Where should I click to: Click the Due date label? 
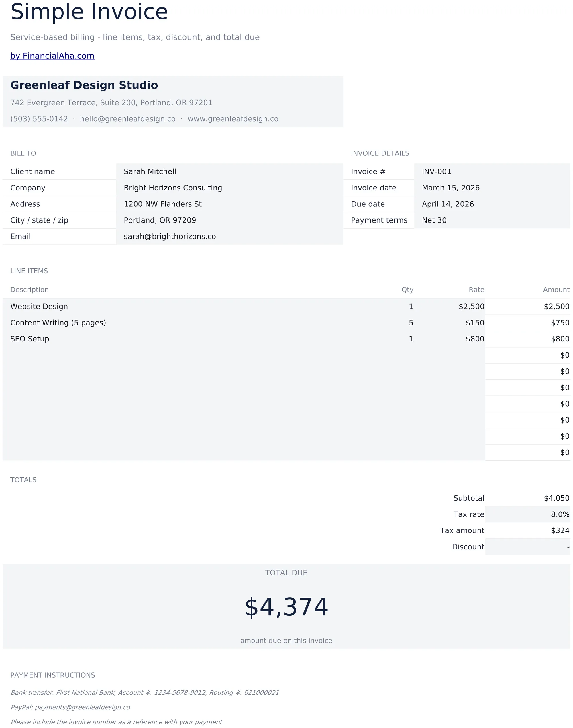pyautogui.click(x=368, y=204)
